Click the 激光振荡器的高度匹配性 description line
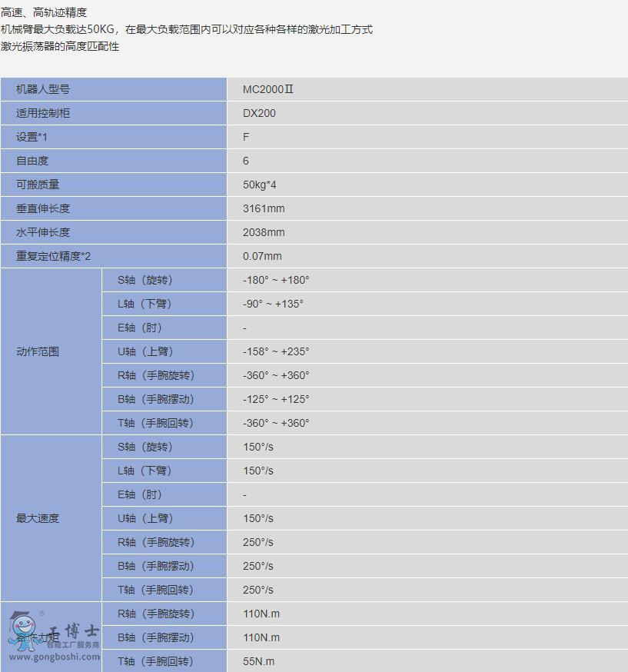 [x=60, y=46]
